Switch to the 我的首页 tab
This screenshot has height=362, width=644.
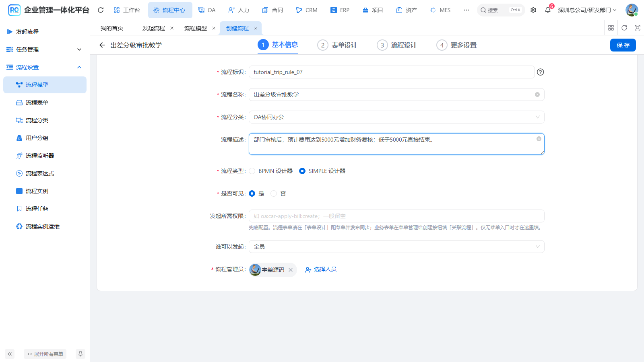coord(112,28)
